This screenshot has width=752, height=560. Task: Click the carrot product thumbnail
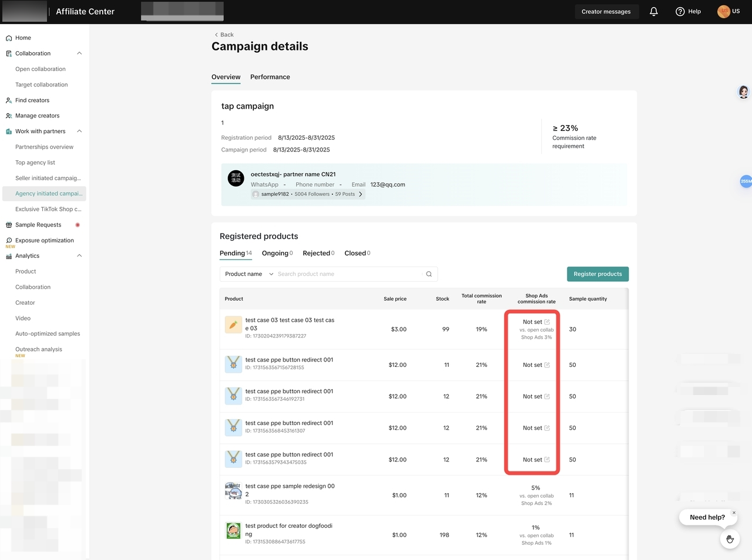(x=233, y=325)
